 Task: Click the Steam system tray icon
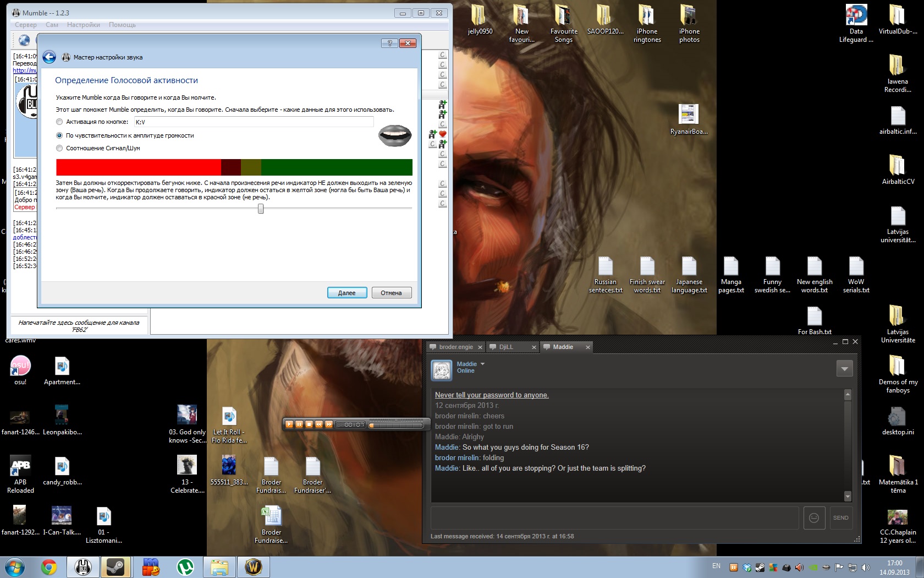tap(760, 567)
